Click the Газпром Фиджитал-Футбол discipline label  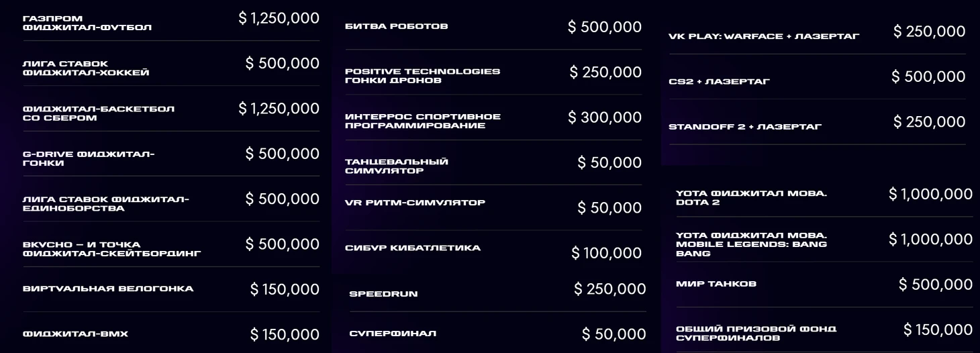(87, 23)
